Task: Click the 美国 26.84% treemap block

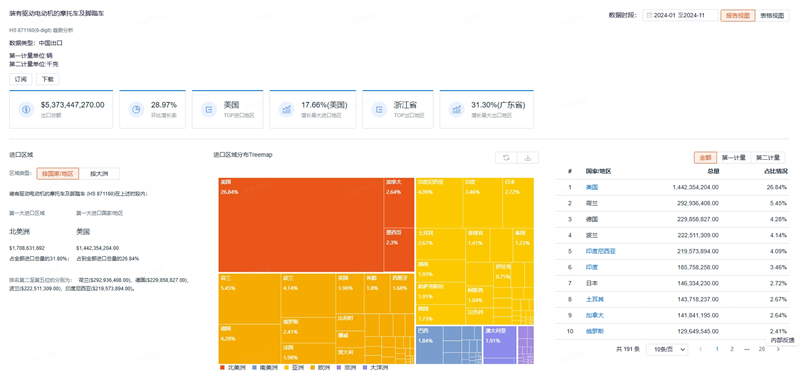Action: pos(301,225)
